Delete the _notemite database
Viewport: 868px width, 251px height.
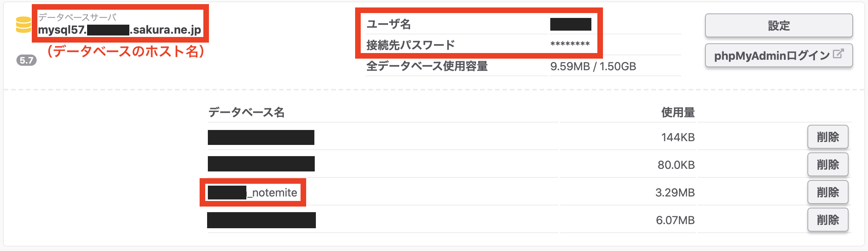pos(828,192)
